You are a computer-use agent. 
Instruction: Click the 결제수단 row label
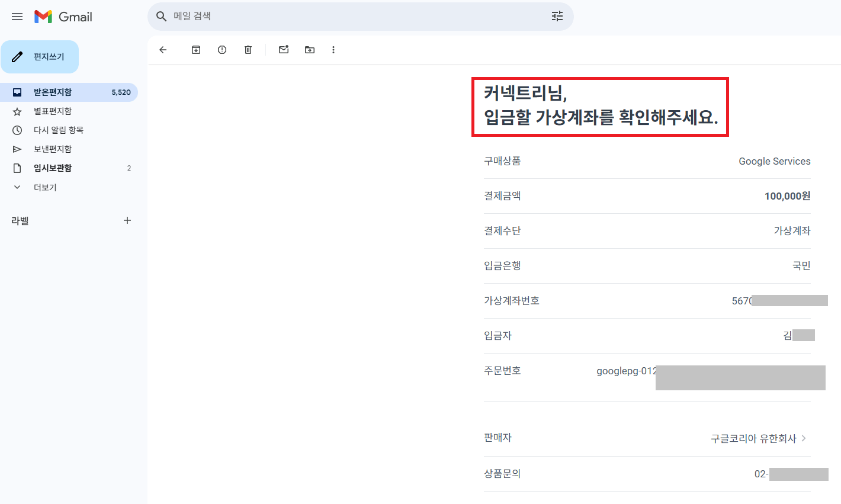click(502, 231)
